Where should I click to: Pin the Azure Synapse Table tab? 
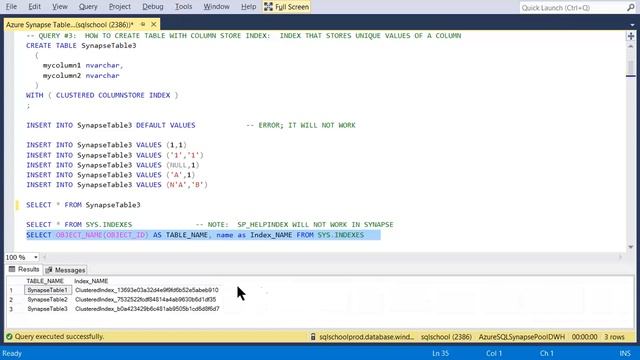pos(143,24)
